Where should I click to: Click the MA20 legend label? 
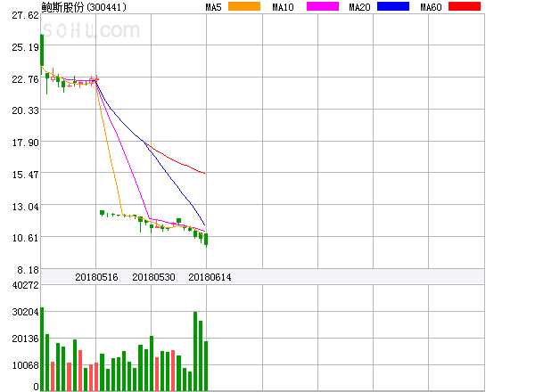(359, 7)
